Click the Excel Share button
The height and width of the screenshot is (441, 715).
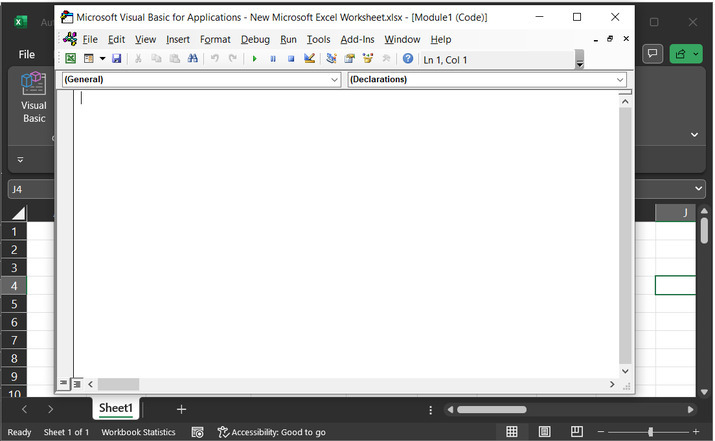tap(686, 54)
